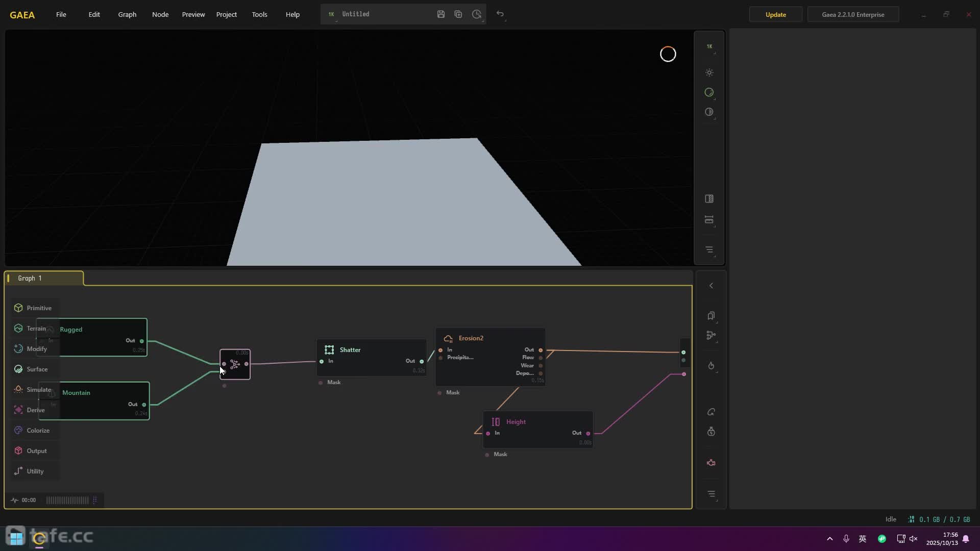980x551 pixels.
Task: Open the Graph menu
Action: click(127, 14)
